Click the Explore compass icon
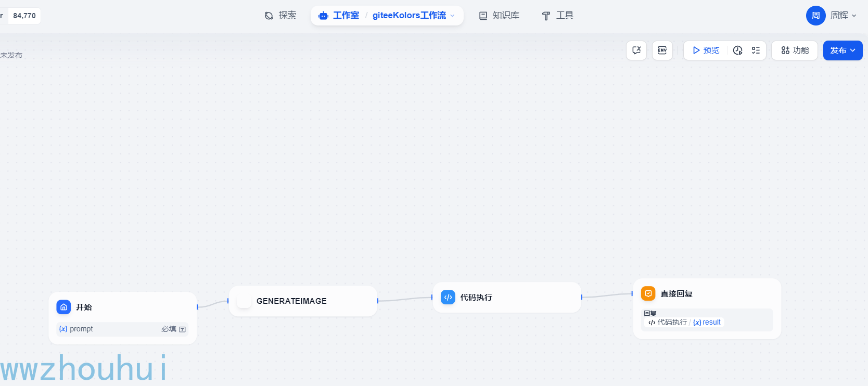Screen dimensions: 868x386 click(269, 16)
